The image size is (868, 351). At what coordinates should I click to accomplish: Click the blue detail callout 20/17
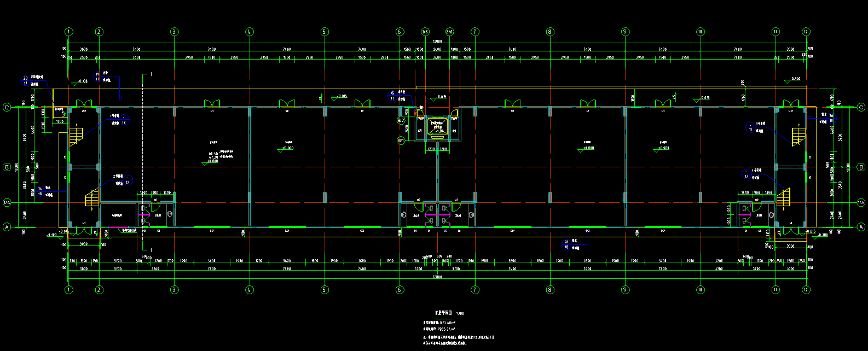click(x=25, y=81)
